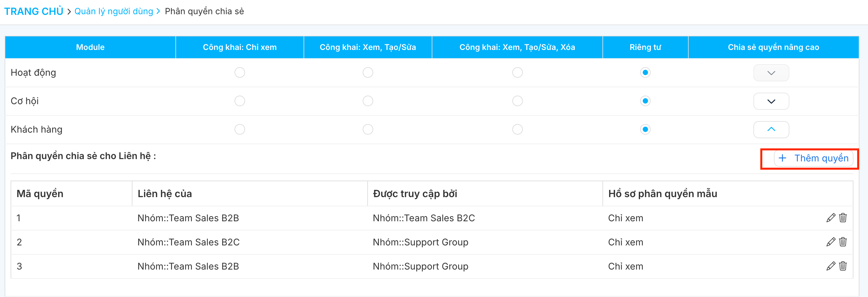Click the 'Mã quyền' column header
Viewport: 868px width, 297px height.
tap(40, 194)
